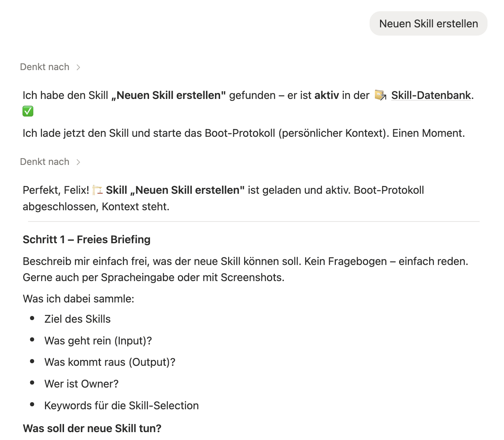This screenshot has height=440, width=504.
Task: Expand the first "Denkt nach" thinking section
Action: pyautogui.click(x=45, y=67)
